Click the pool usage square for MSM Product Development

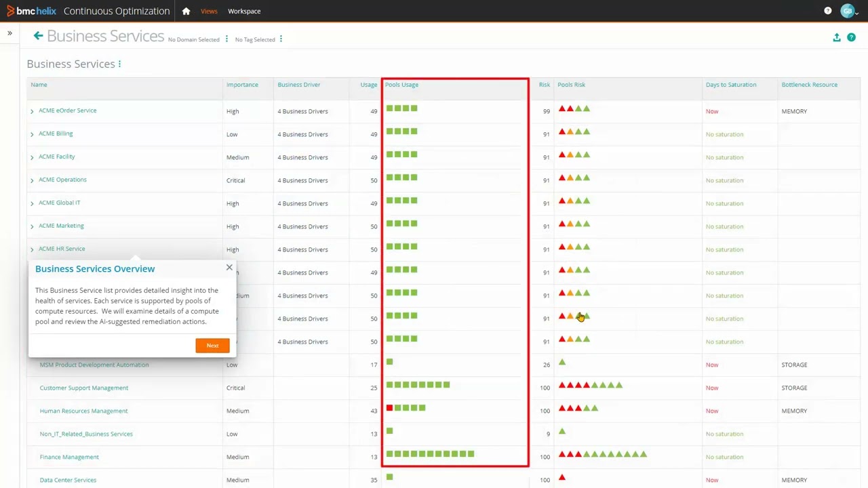pos(389,361)
